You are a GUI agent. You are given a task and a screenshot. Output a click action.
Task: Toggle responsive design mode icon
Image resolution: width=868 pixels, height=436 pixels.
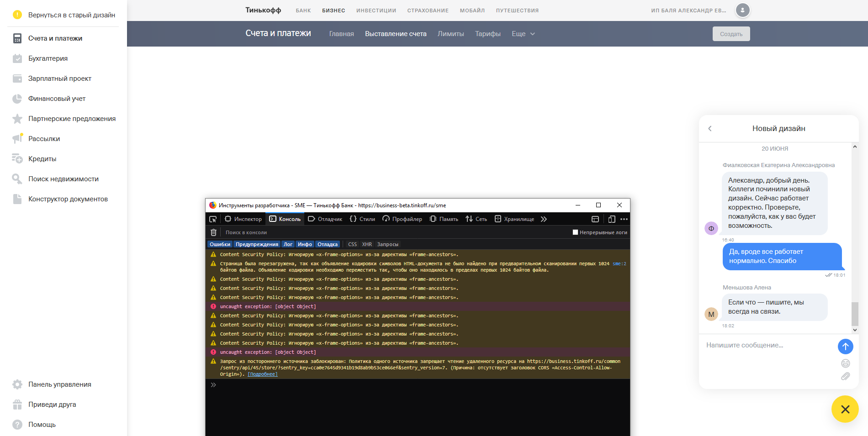[612, 219]
